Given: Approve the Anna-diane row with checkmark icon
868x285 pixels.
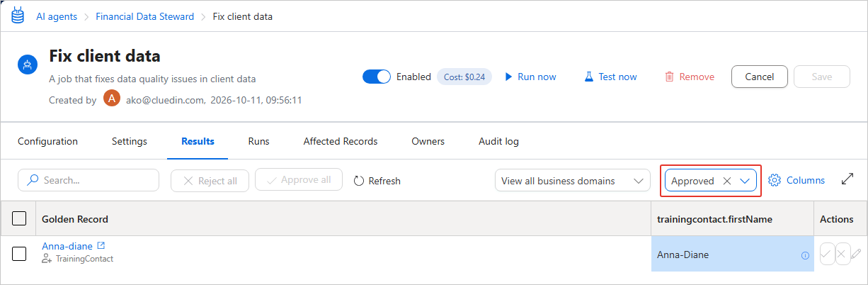Looking at the screenshot, I should coord(827,254).
